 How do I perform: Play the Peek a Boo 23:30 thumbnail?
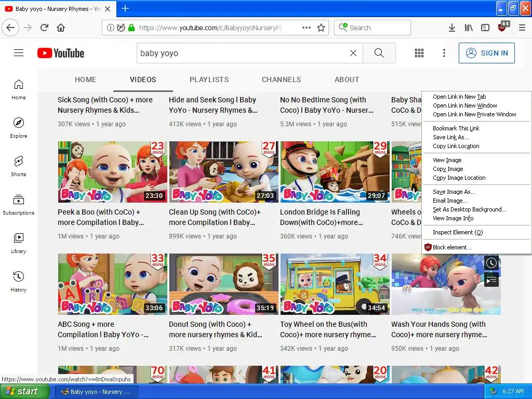(x=113, y=172)
